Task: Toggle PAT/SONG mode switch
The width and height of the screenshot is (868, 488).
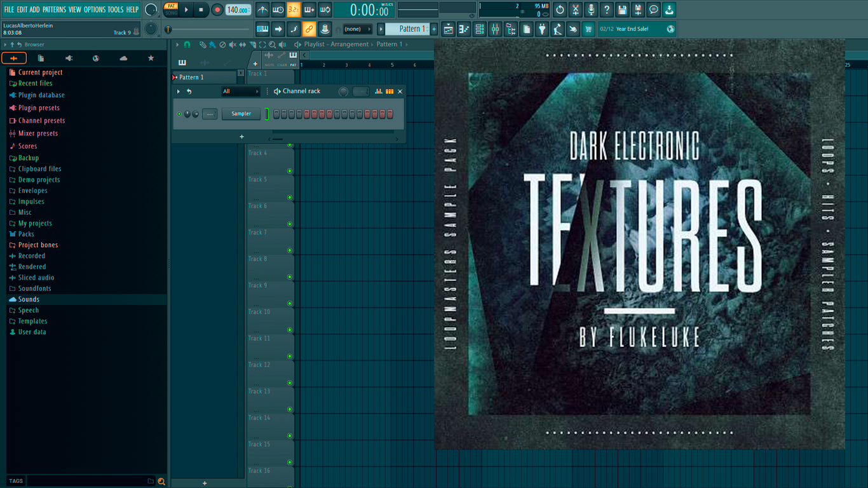Action: tap(171, 10)
